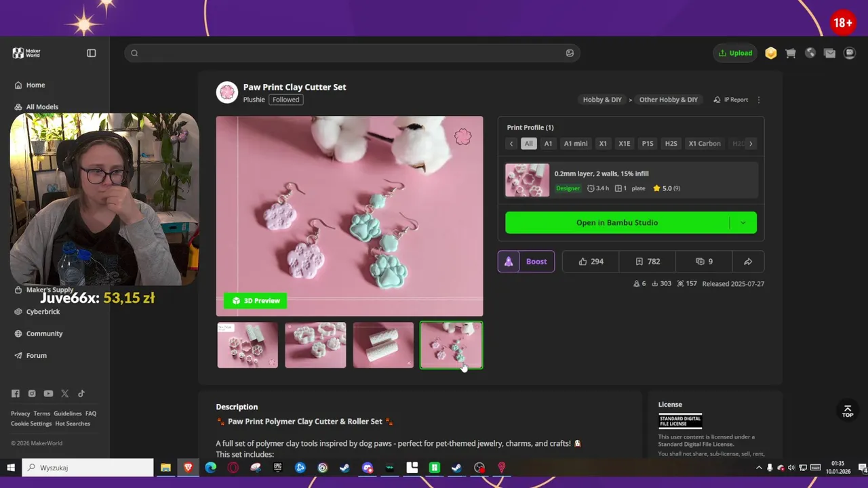Select the H2S printer filter
Viewport: 868px width, 488px height.
pos(671,144)
